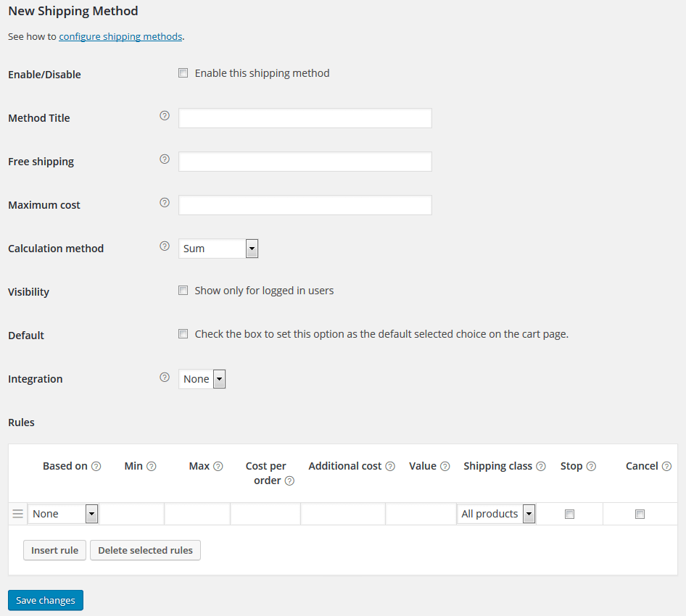Viewport: 686px width, 616px height.
Task: Expand the All products shipping class dropdown
Action: [x=497, y=514]
